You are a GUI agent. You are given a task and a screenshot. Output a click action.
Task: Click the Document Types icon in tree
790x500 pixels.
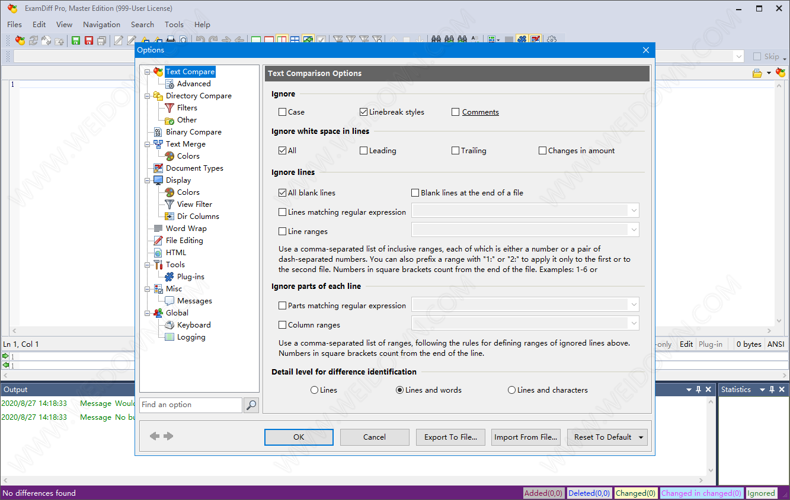tap(158, 168)
